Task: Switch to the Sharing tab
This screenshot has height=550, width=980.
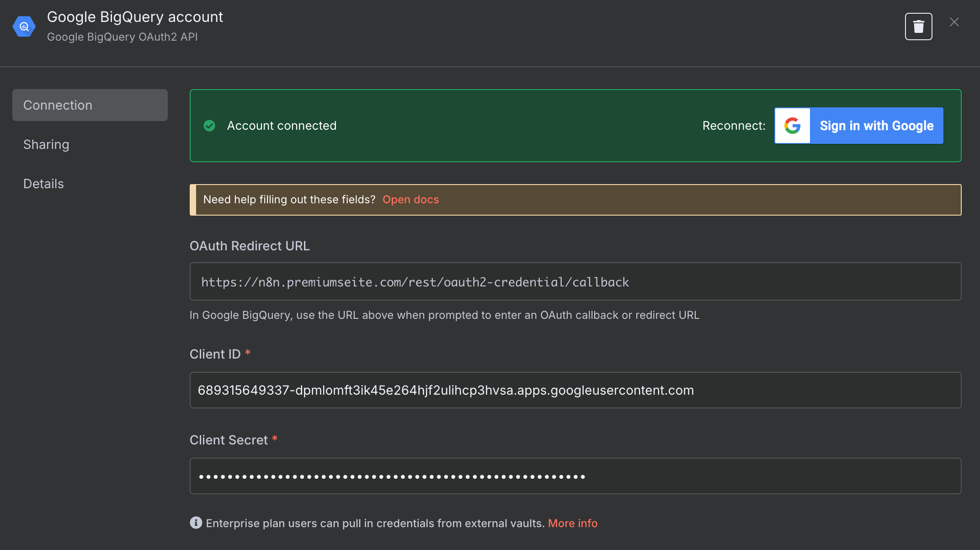Action: tap(46, 144)
